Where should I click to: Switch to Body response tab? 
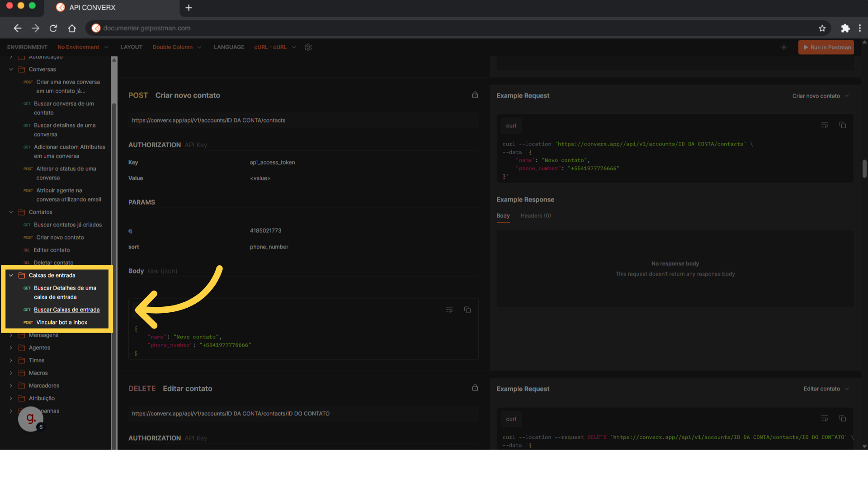[x=503, y=216]
